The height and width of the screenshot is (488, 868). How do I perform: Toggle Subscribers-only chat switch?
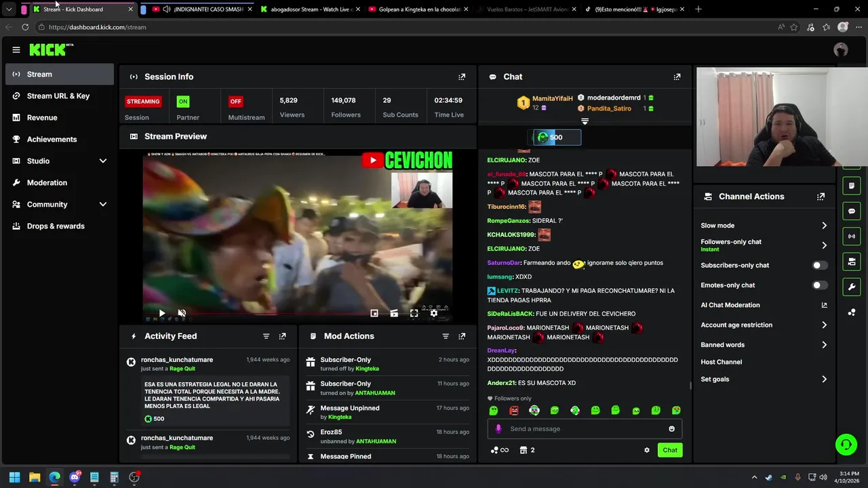[819, 265]
